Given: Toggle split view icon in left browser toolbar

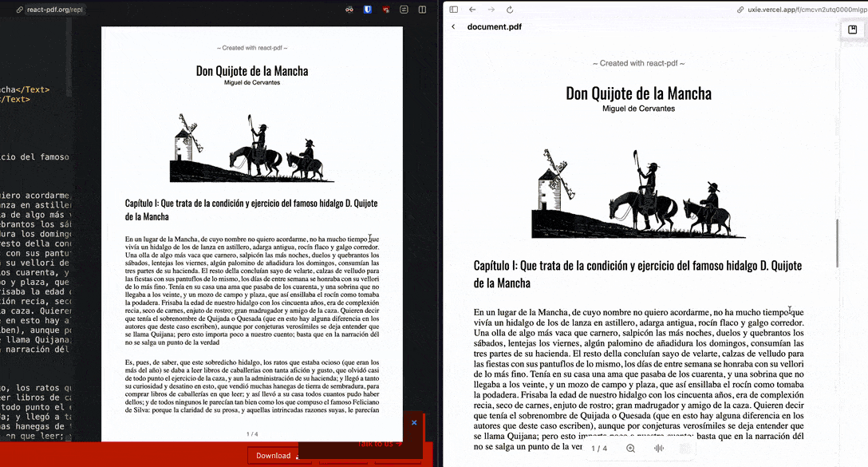Looking at the screenshot, I should (422, 10).
